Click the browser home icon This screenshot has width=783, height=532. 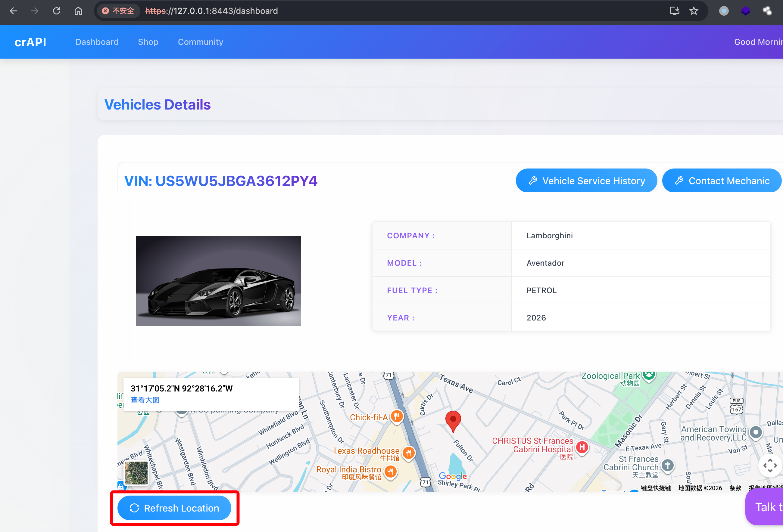[78, 11]
